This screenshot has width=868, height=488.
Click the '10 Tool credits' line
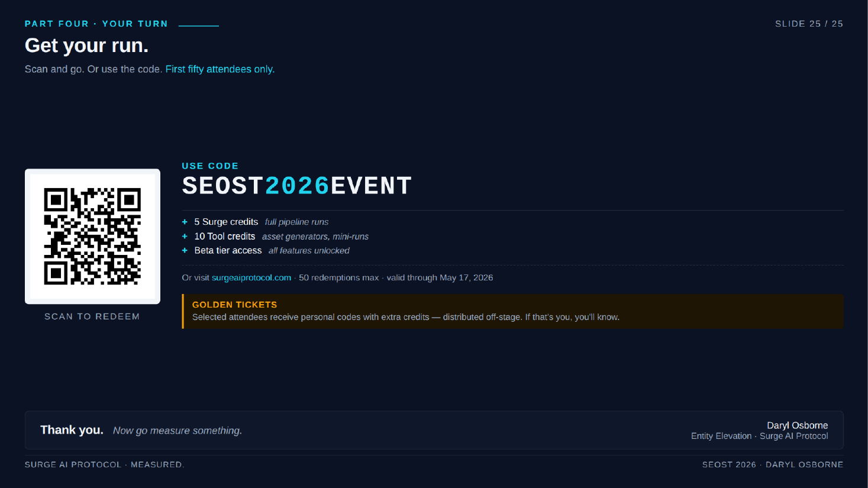(225, 237)
